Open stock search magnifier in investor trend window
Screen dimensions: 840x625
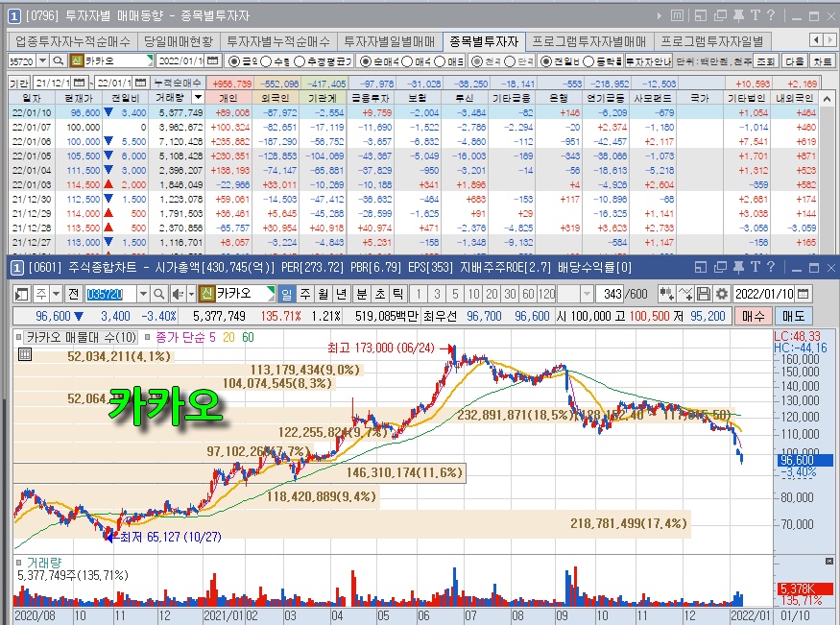(59, 61)
